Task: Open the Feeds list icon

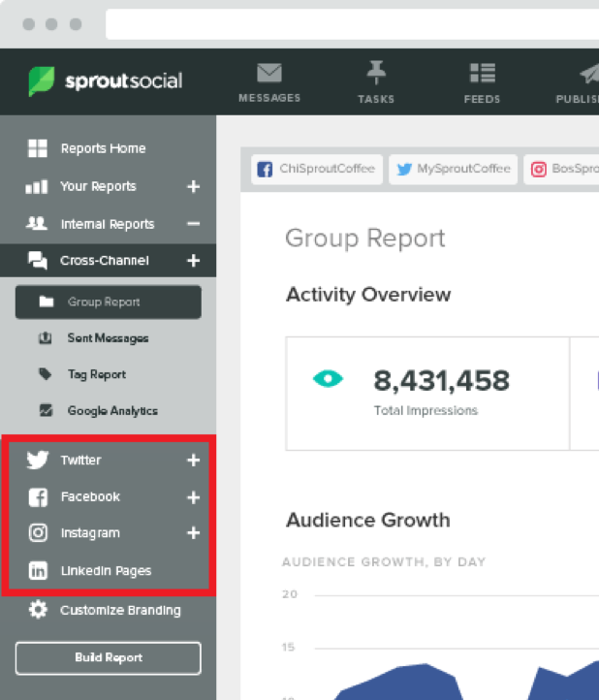Action: pos(483,73)
